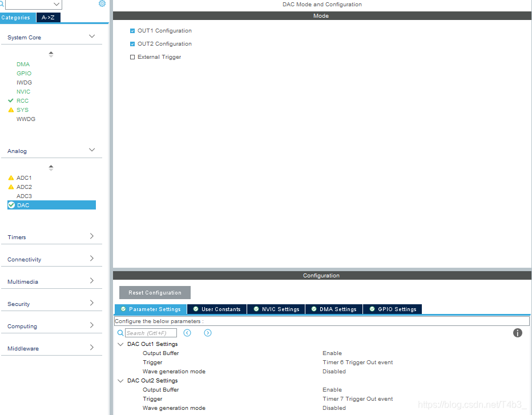
Task: Collapse the DAC Out1 Settings group
Action: tap(120, 344)
